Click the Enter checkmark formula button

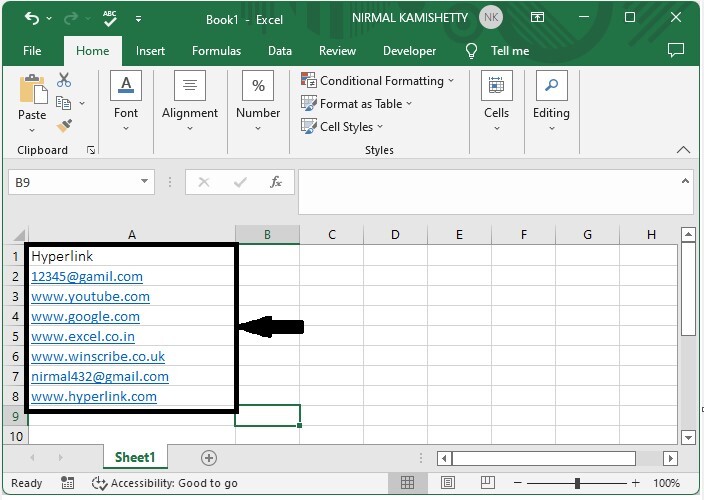click(x=240, y=182)
